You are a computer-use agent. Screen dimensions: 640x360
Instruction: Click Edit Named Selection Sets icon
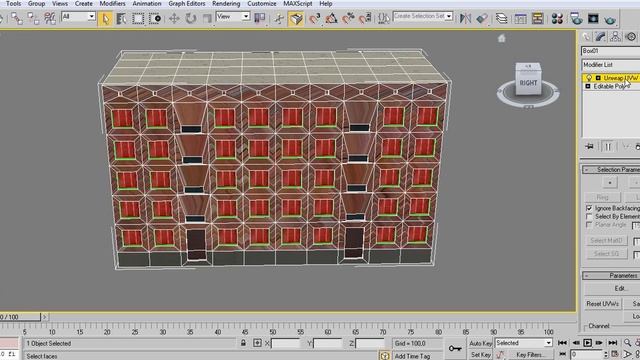pos(384,18)
